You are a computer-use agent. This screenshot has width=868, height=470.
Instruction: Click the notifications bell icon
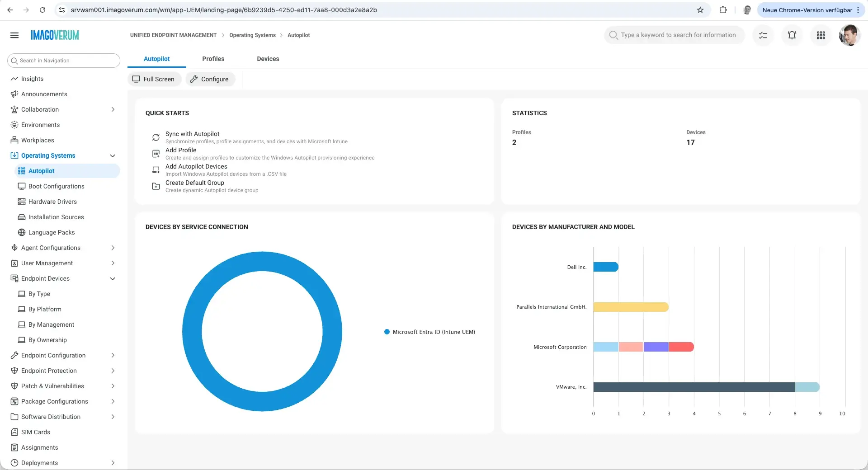point(792,35)
